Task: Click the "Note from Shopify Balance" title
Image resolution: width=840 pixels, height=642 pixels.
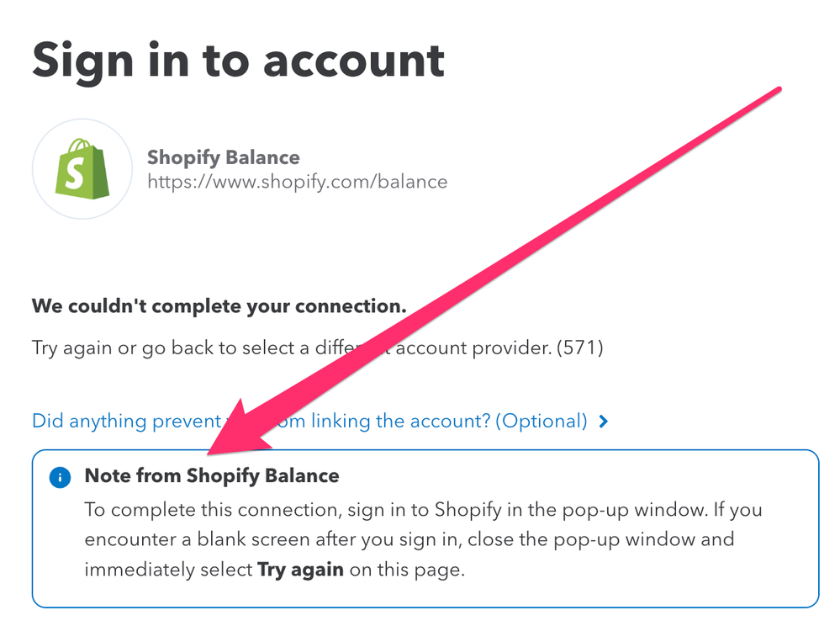Action: (212, 475)
